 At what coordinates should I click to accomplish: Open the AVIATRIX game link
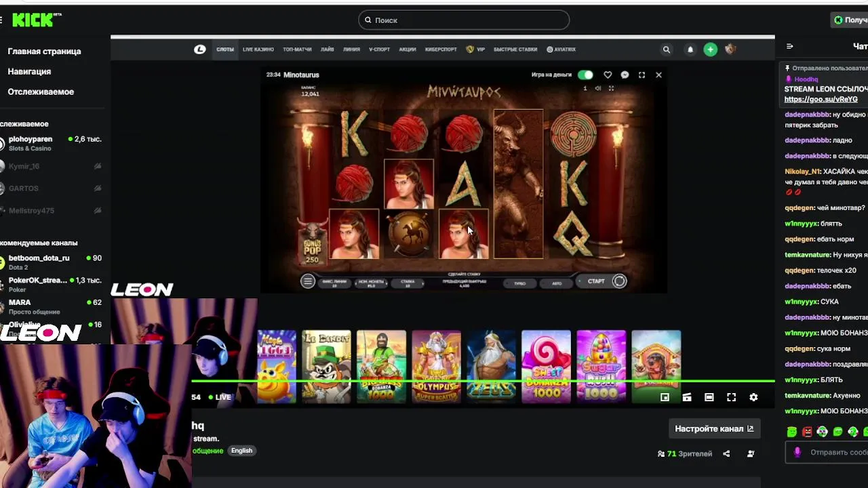click(x=561, y=49)
